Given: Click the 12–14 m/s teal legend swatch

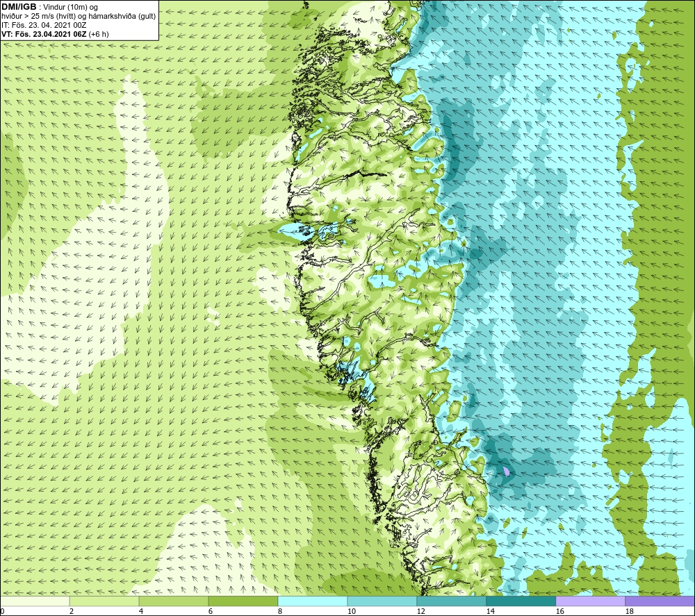Looking at the screenshot, I should pos(451,601).
